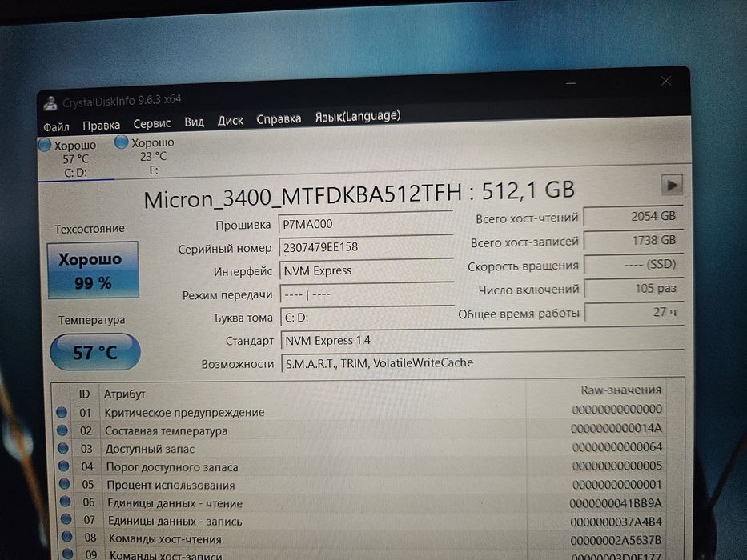This screenshot has height=560, width=747.
Task: Open the Сервис menu
Action: [x=152, y=123]
